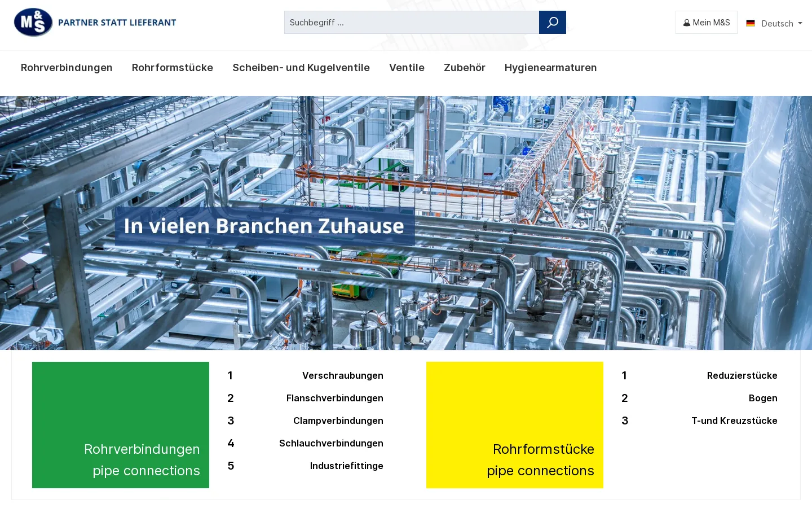Screen dimensions: 812x508
Task: Open the Scheiben- und Kugelventile menu
Action: tap(301, 68)
